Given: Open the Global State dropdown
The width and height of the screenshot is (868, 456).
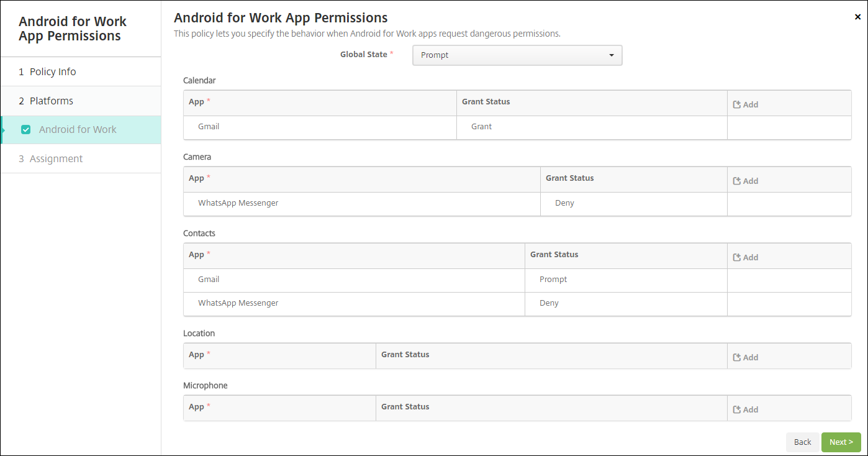Looking at the screenshot, I should (517, 55).
